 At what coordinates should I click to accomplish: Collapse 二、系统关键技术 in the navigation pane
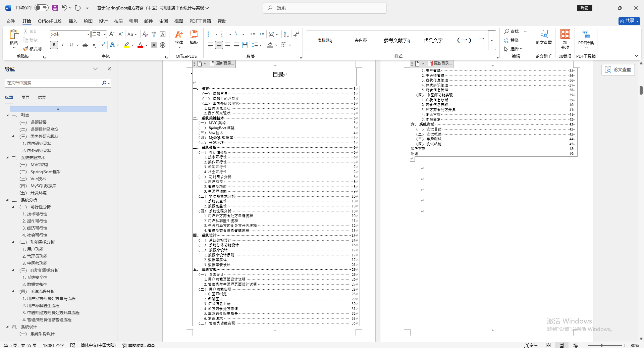(8, 157)
